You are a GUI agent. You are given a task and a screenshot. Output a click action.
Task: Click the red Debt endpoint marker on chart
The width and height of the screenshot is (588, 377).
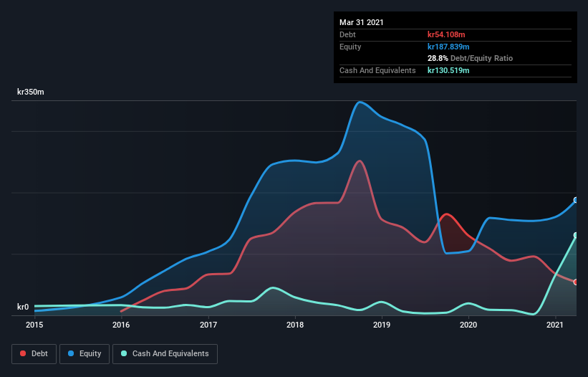pos(576,282)
